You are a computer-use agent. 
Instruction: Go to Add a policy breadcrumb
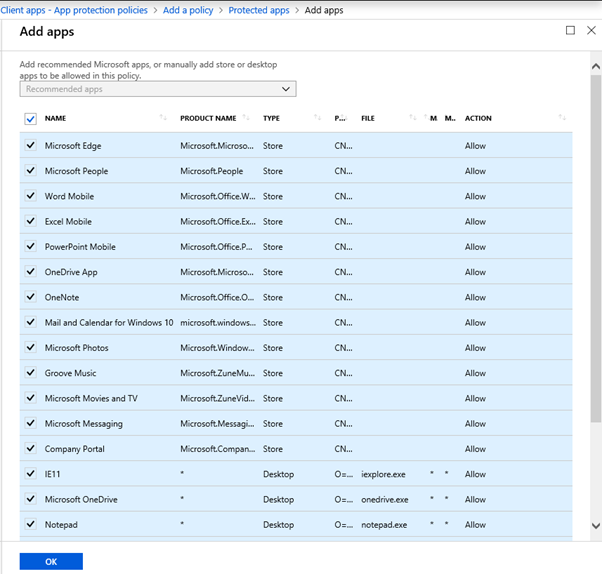click(188, 10)
